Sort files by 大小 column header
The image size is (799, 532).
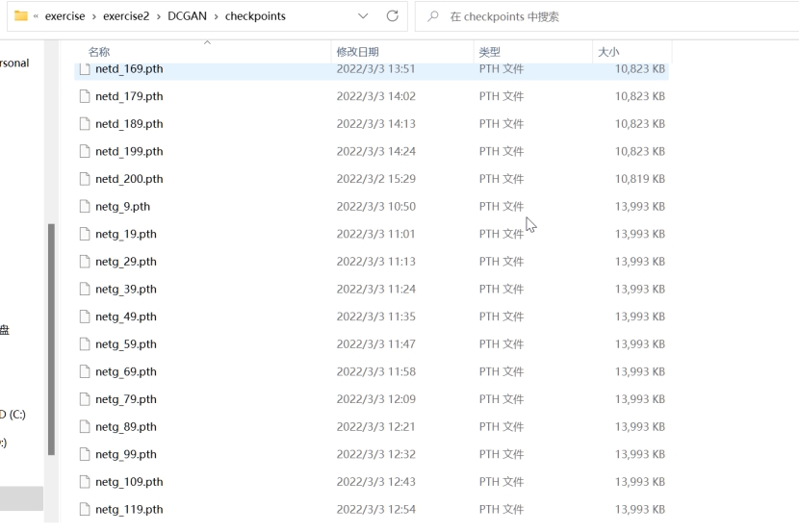pyautogui.click(x=608, y=52)
